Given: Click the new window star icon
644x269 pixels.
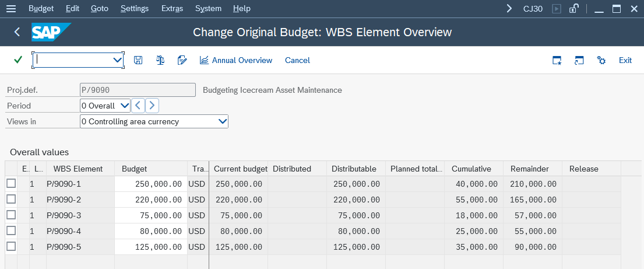Looking at the screenshot, I should point(557,61).
